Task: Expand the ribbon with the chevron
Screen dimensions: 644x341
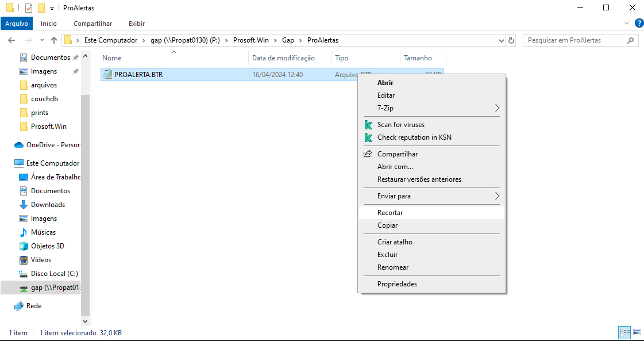Action: click(627, 24)
